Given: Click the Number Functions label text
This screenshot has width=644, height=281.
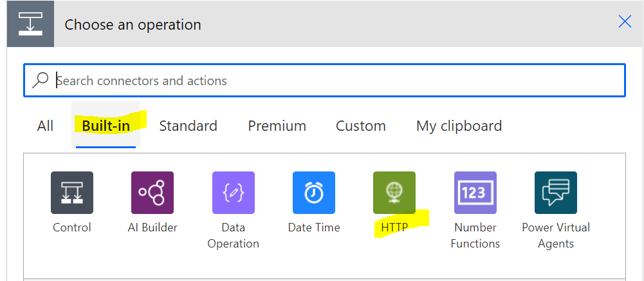Looking at the screenshot, I should click(475, 235).
